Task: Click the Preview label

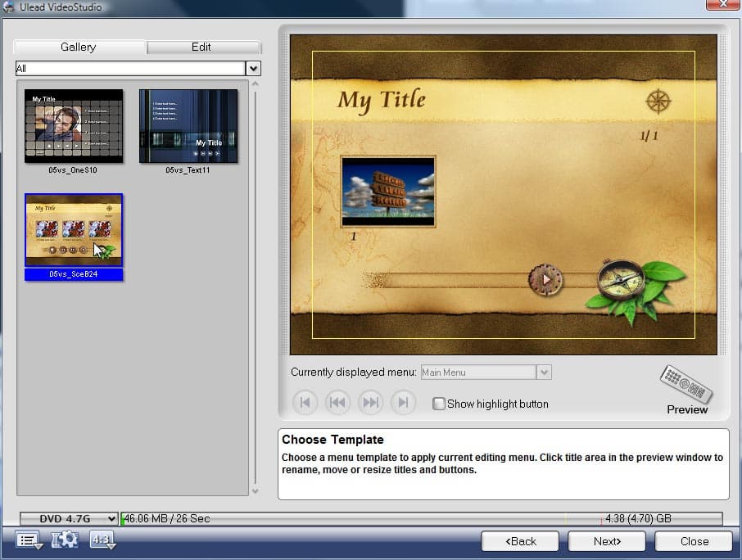Action: pos(687,409)
